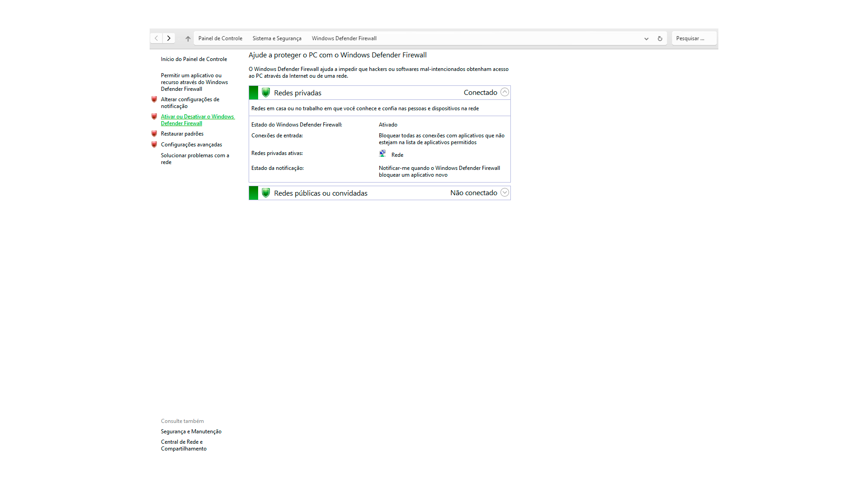The width and height of the screenshot is (868, 488).
Task: Go to Início do Painel de Controle
Action: click(x=194, y=59)
